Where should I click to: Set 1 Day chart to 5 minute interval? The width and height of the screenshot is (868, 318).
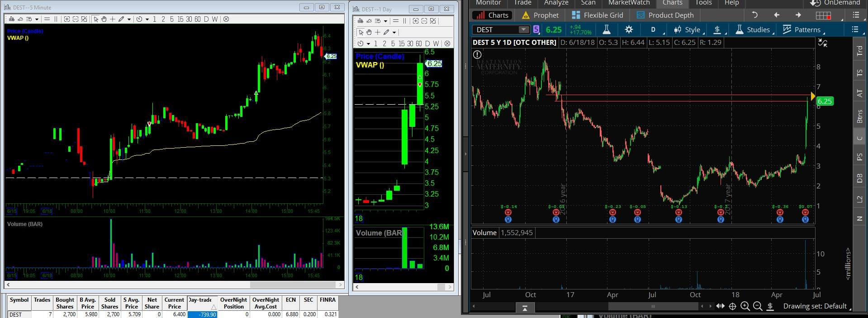pyautogui.click(x=393, y=43)
